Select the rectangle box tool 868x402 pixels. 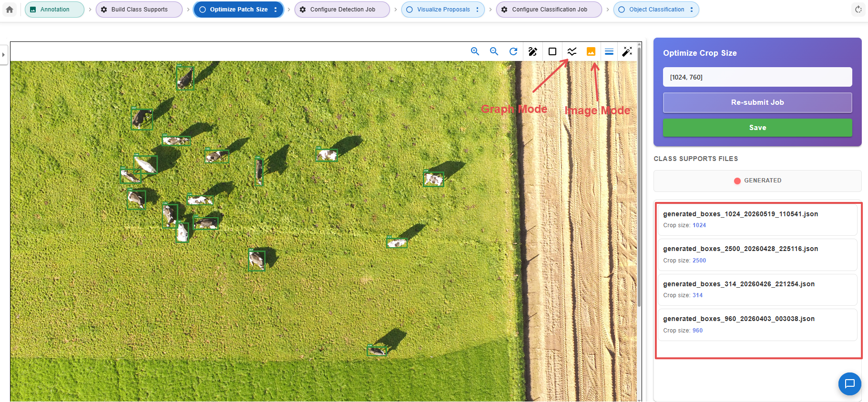(x=552, y=51)
